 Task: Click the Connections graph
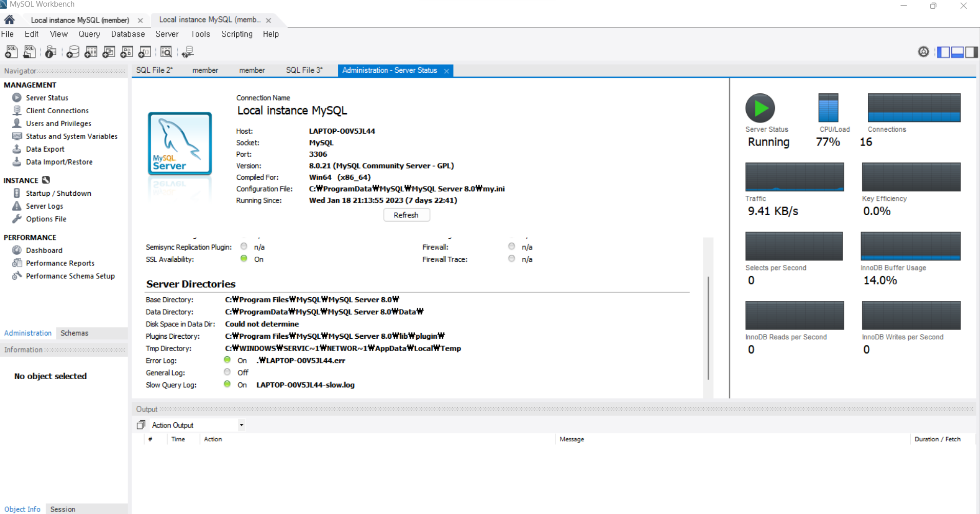(914, 108)
